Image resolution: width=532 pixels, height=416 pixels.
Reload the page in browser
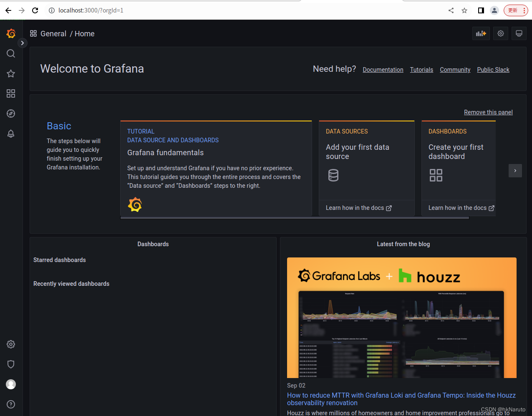35,10
